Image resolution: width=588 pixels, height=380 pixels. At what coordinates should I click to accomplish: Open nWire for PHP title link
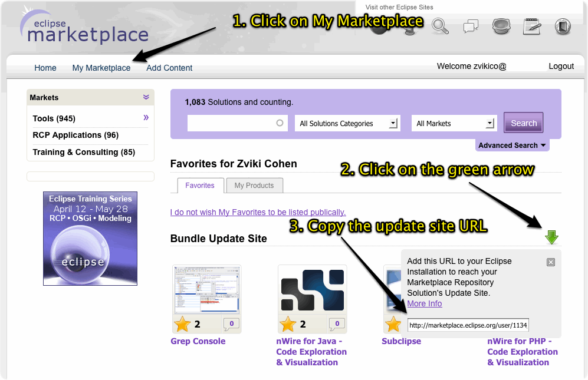coord(523,352)
